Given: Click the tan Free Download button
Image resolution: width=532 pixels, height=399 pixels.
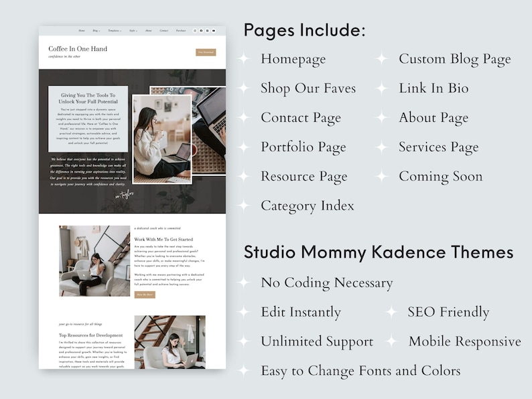Looking at the screenshot, I should [x=206, y=52].
